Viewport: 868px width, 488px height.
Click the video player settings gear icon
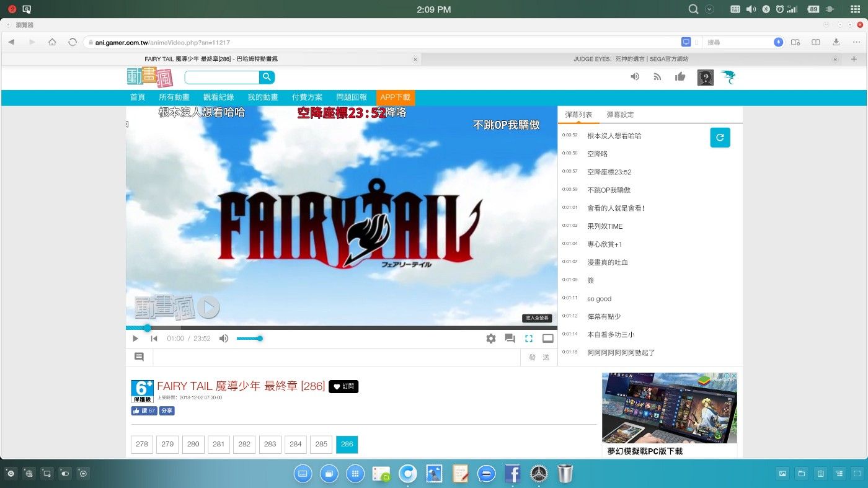(491, 339)
